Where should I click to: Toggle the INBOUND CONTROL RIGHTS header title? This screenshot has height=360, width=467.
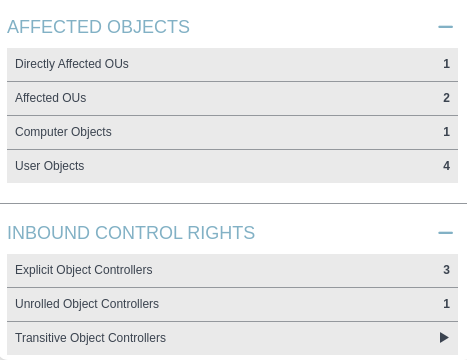131,233
